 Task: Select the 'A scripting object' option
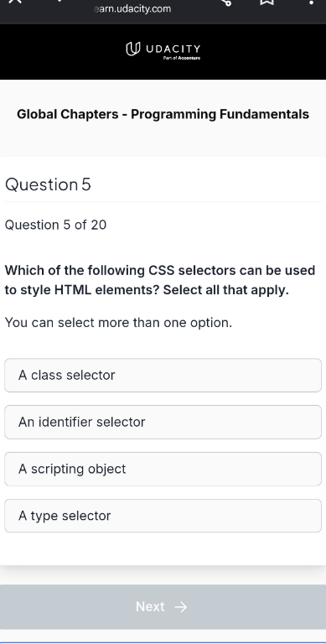pyautogui.click(x=163, y=469)
